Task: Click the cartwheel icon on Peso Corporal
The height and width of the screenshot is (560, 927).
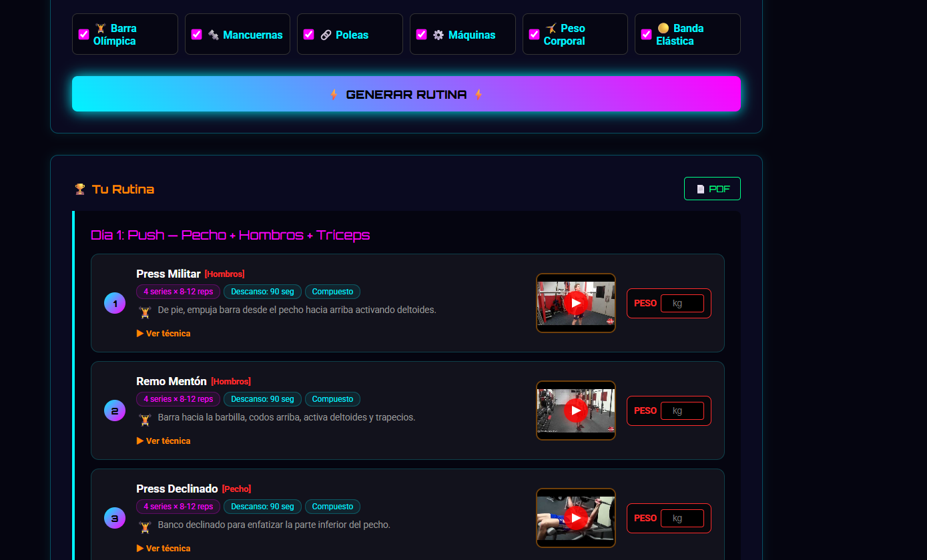Action: point(551,28)
